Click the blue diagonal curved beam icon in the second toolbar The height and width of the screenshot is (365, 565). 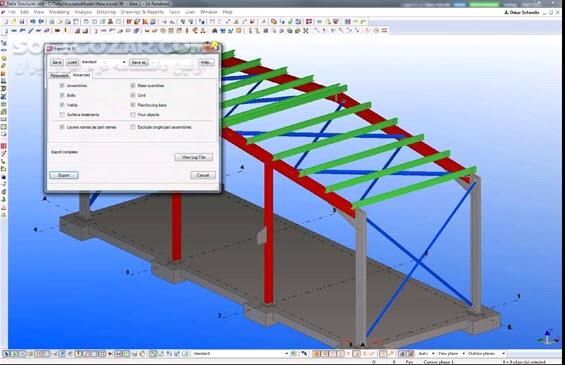(x=31, y=31)
